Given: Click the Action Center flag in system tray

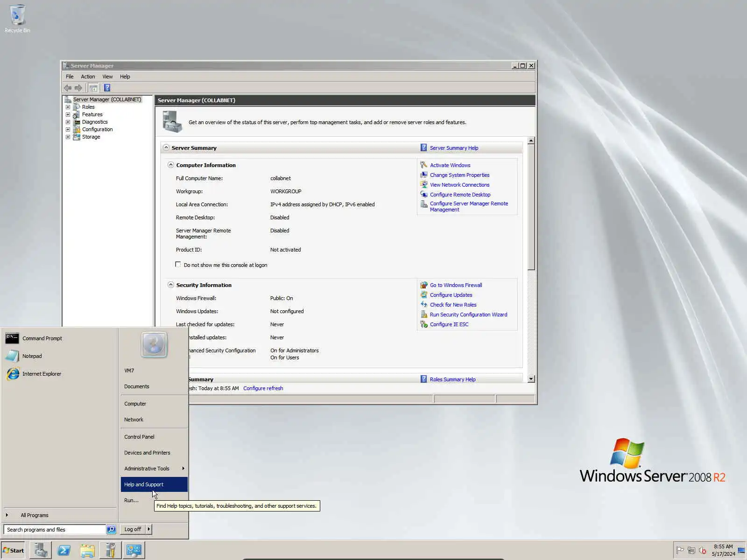Looking at the screenshot, I should (680, 550).
